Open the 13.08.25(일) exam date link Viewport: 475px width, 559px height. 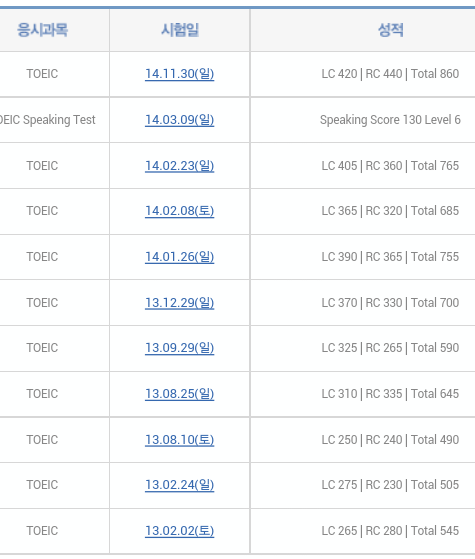(x=179, y=394)
